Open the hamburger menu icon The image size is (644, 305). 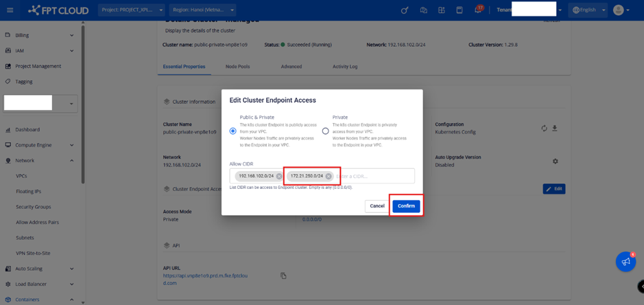(10, 10)
